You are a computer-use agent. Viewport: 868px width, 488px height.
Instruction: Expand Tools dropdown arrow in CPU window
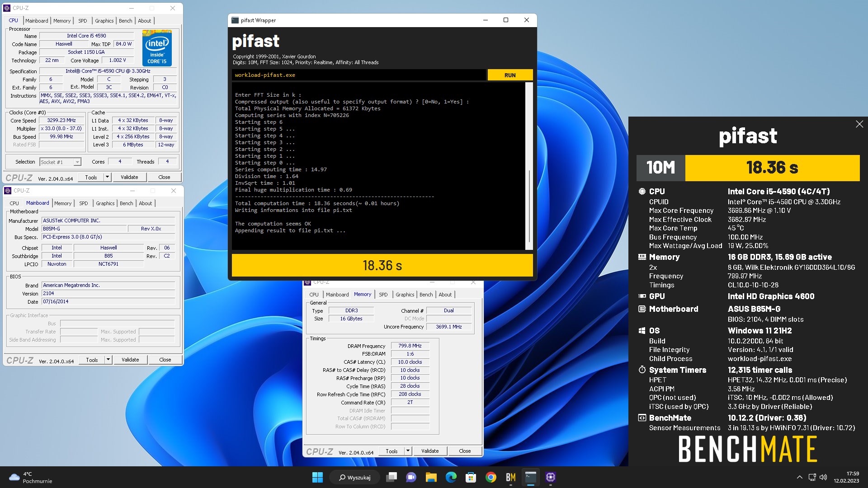tap(107, 177)
